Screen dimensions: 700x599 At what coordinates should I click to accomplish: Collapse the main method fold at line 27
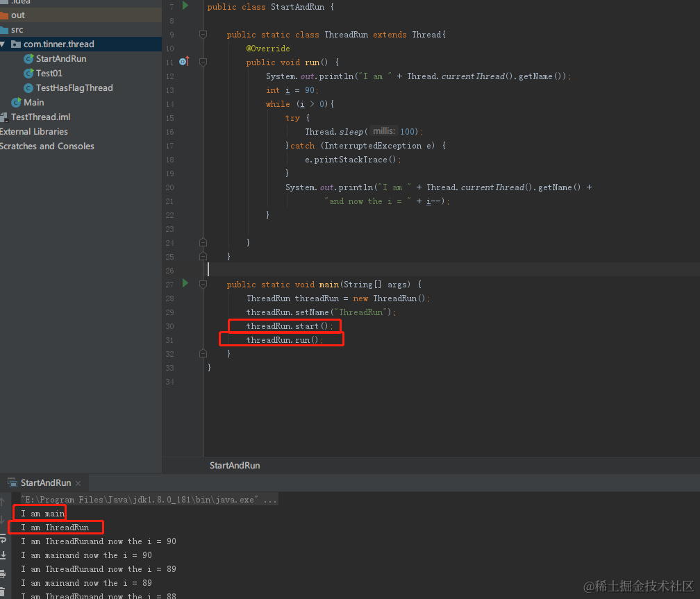(x=203, y=285)
